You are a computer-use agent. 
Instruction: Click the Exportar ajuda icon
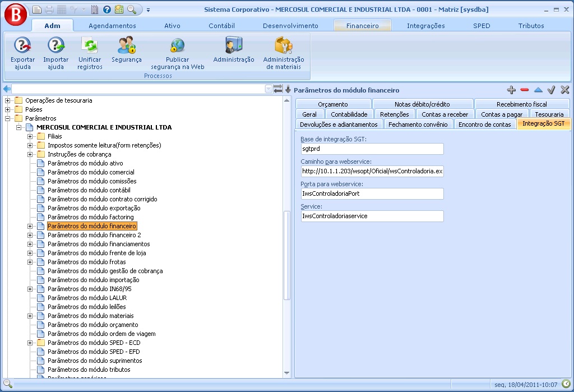point(22,45)
